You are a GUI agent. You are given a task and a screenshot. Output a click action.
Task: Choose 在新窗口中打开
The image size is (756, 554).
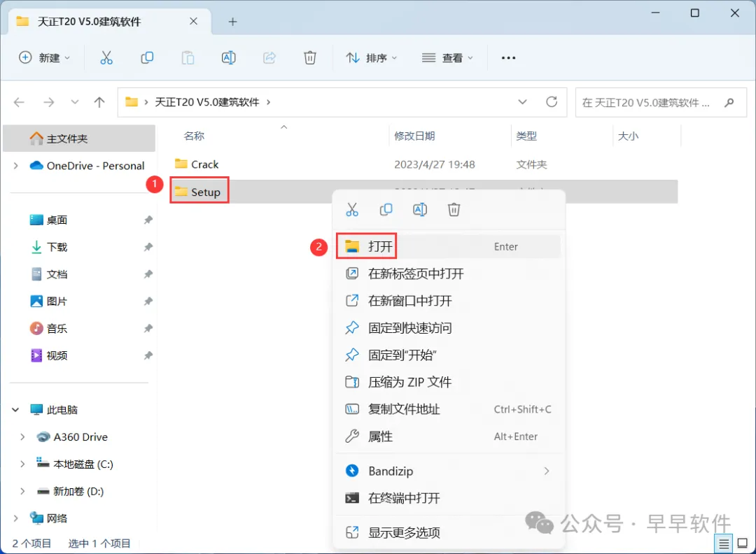[x=449, y=301]
